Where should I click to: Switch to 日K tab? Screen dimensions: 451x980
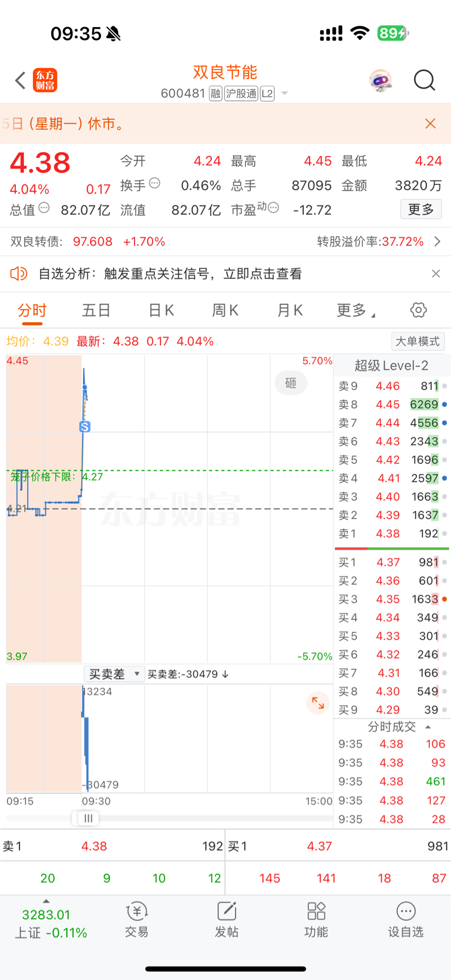click(x=161, y=310)
